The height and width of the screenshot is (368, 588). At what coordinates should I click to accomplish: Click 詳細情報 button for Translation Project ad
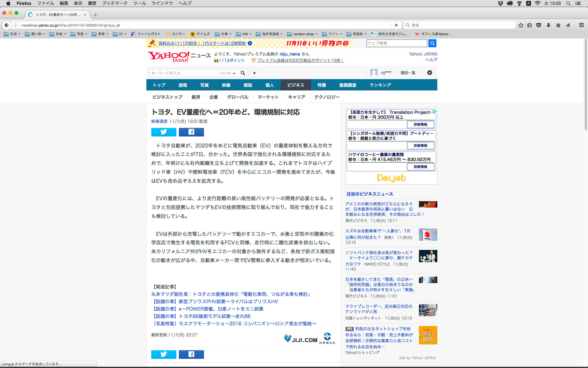(x=420, y=125)
